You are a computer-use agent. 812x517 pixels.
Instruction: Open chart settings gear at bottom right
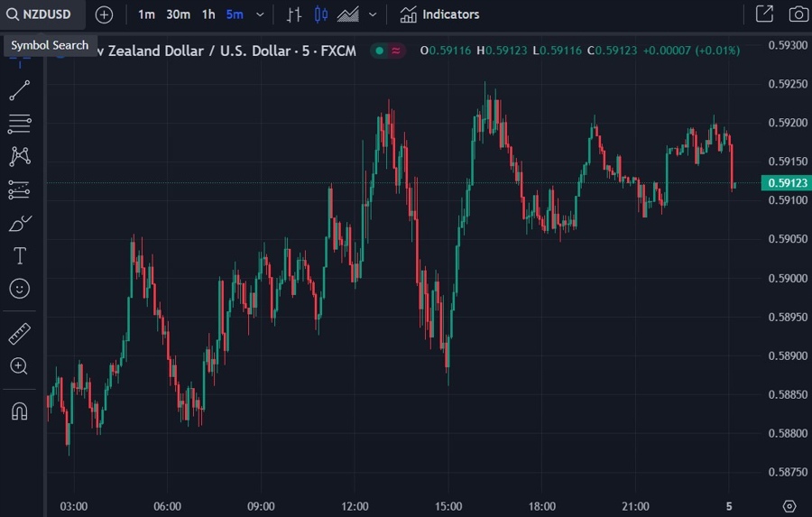pos(789,506)
